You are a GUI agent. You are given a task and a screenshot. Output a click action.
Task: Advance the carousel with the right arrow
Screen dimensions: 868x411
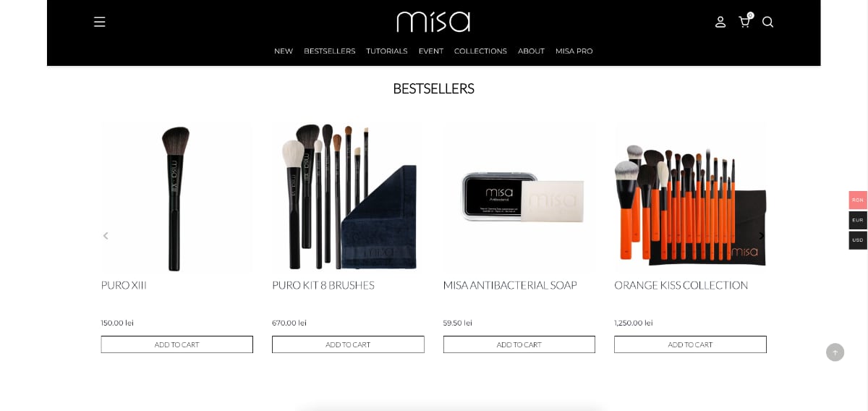pos(761,235)
